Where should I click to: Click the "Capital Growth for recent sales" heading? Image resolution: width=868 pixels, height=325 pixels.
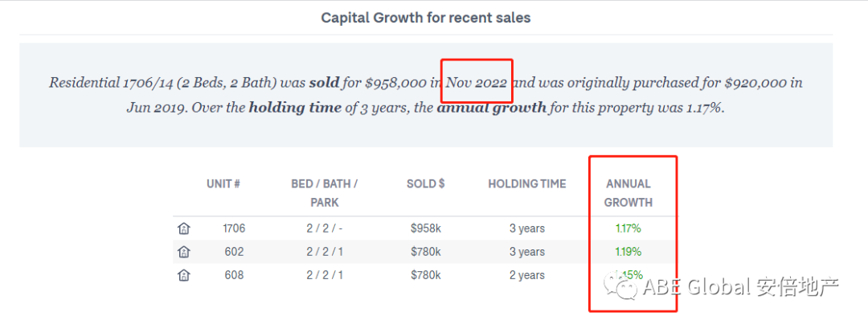[x=426, y=17]
